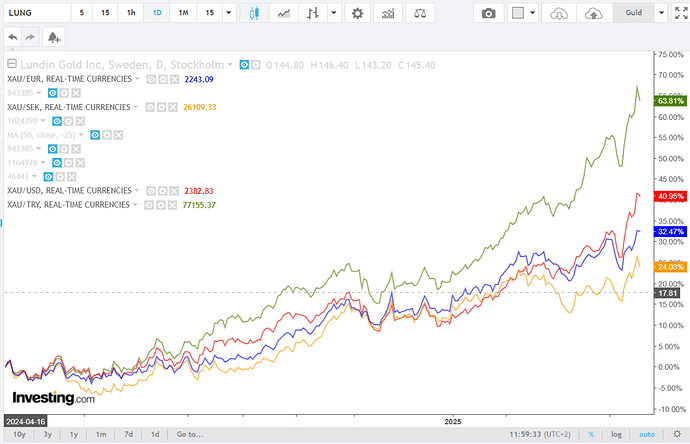Select the 1M interval
Viewport: 690px width, 444px height.
[184, 13]
